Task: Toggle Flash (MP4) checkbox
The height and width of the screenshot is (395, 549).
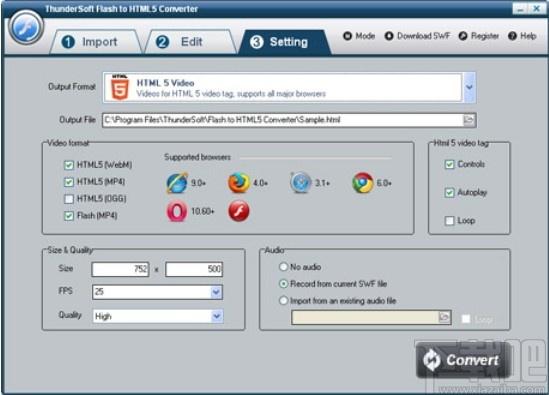Action: point(69,216)
